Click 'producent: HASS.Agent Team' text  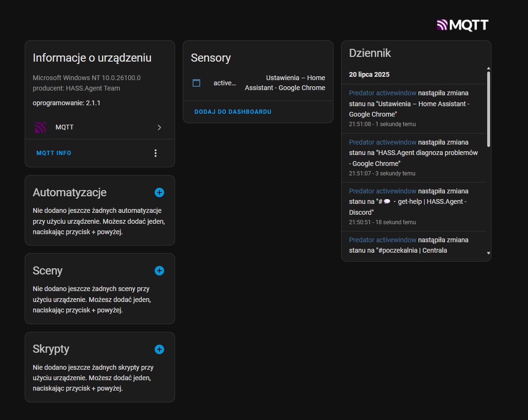pos(76,88)
